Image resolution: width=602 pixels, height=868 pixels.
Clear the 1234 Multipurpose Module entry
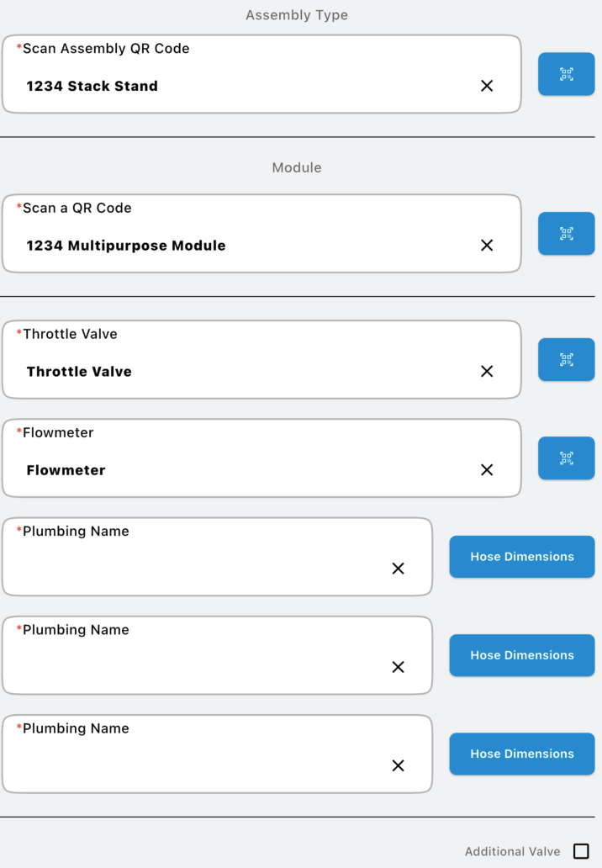tap(487, 246)
